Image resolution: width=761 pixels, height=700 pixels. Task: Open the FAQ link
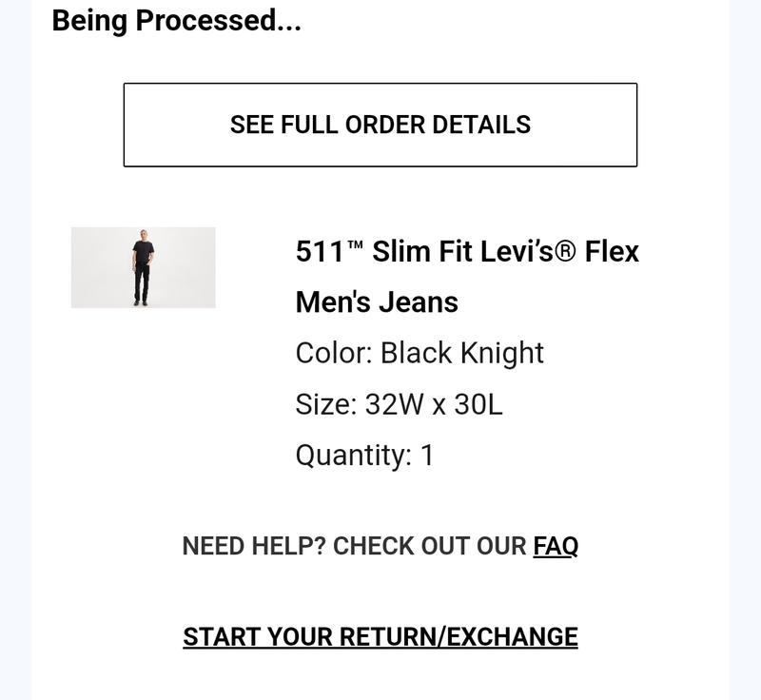click(x=556, y=546)
